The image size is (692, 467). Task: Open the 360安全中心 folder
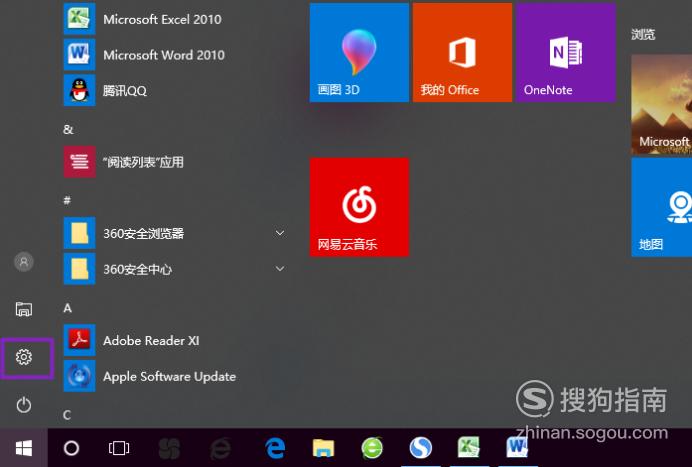177,269
